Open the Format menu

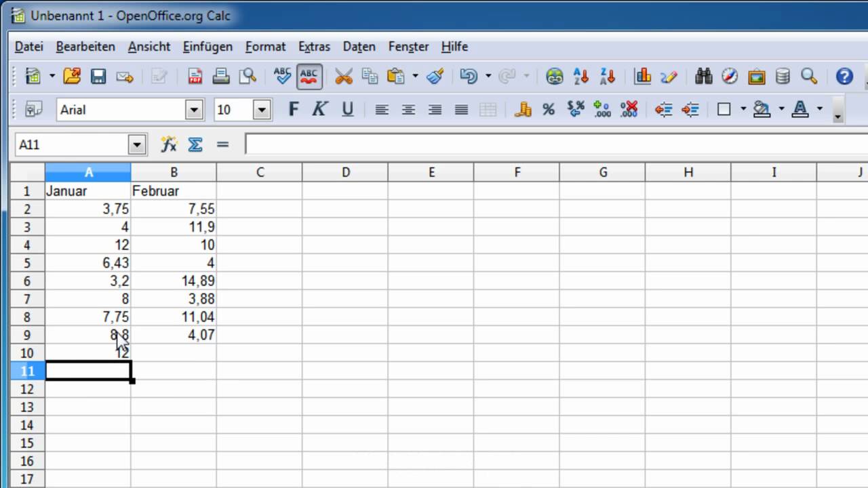[x=265, y=47]
